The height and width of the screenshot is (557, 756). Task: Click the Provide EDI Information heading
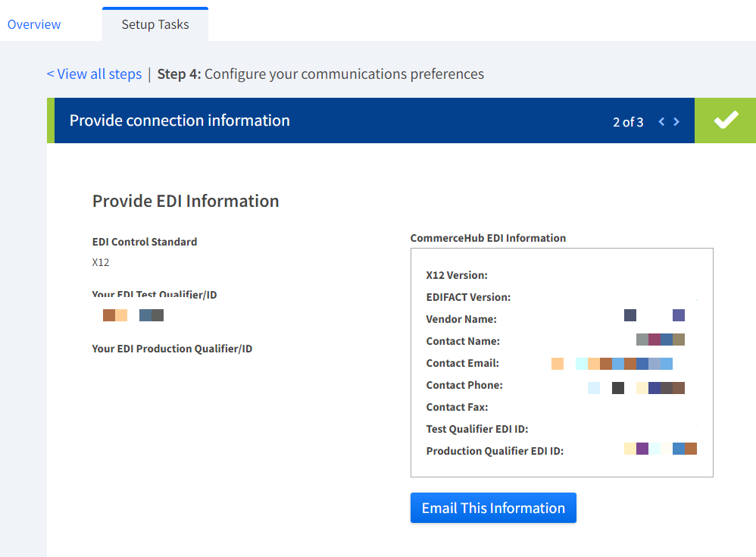[x=186, y=201]
